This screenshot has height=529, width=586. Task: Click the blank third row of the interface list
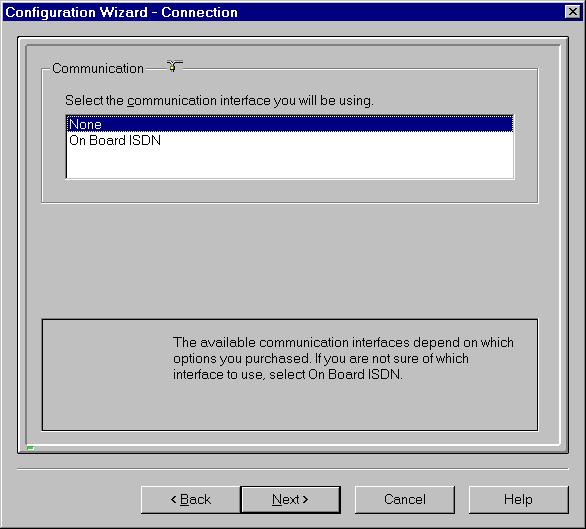289,156
